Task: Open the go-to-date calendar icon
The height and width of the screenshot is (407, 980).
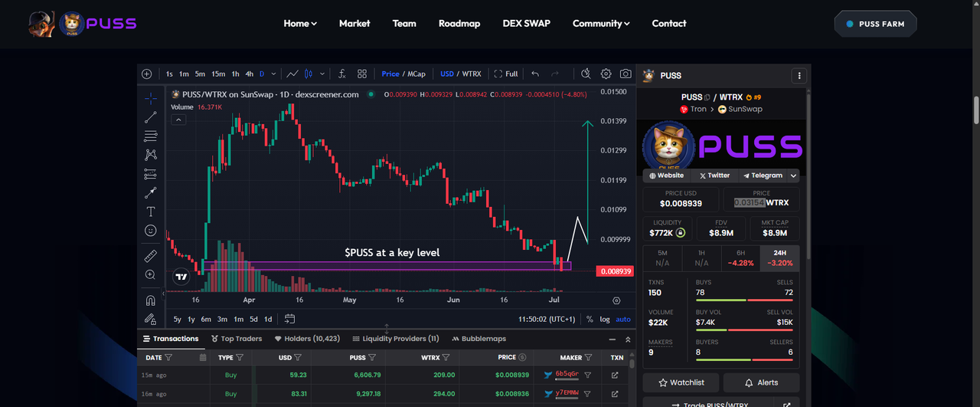Action: tap(290, 319)
